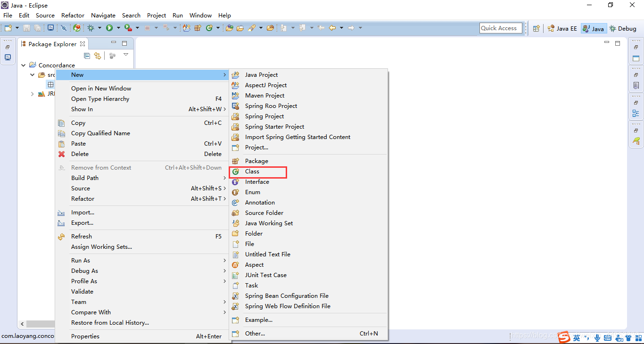Screen dimensions: 644x344
Task: Click the green Run toolbar button
Action: click(109, 28)
